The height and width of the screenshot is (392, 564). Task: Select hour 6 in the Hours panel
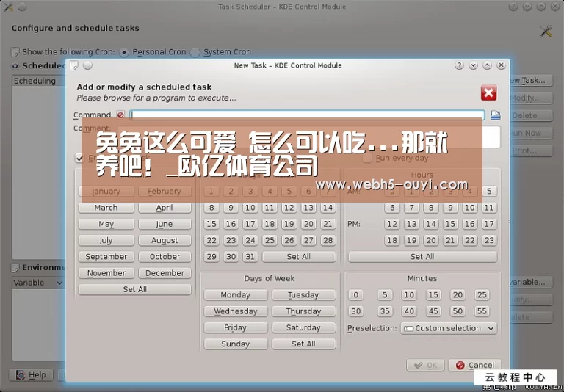(392, 208)
